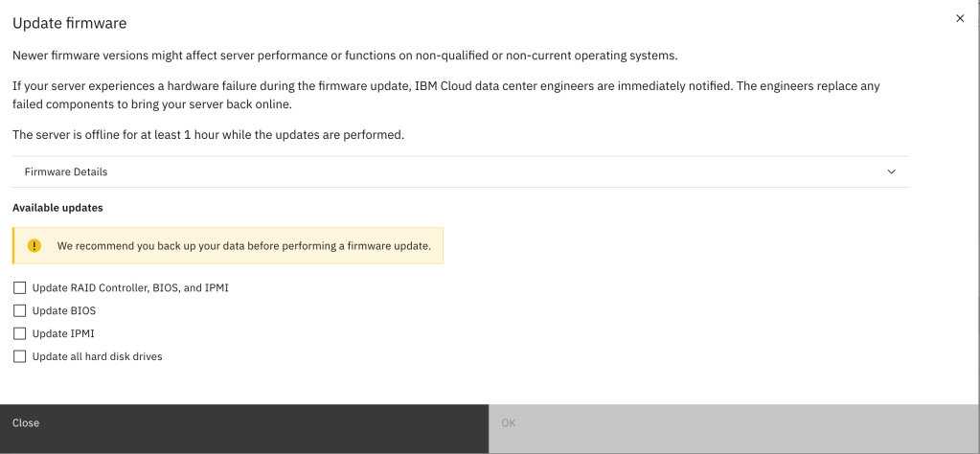Screen dimensions: 980x454
Task: Click the yellow warning icon
Action: (34, 246)
